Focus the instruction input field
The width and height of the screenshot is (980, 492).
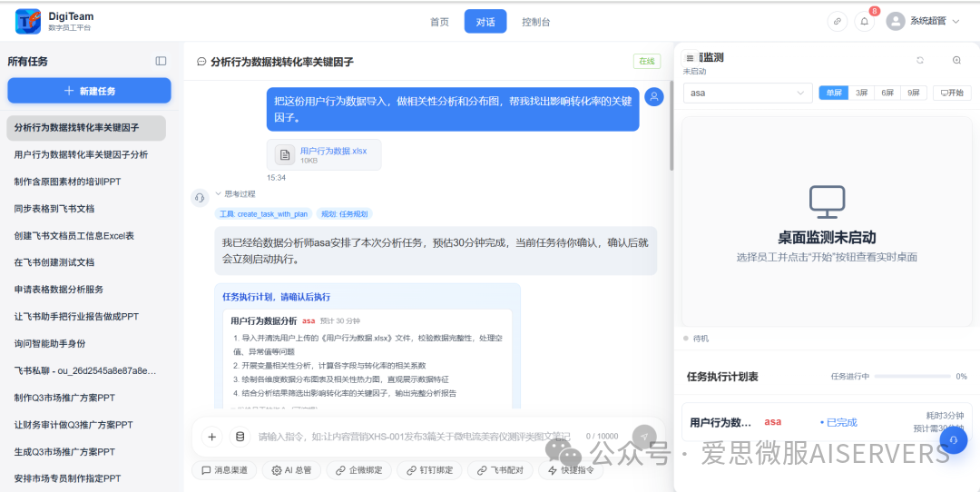pyautogui.click(x=414, y=437)
